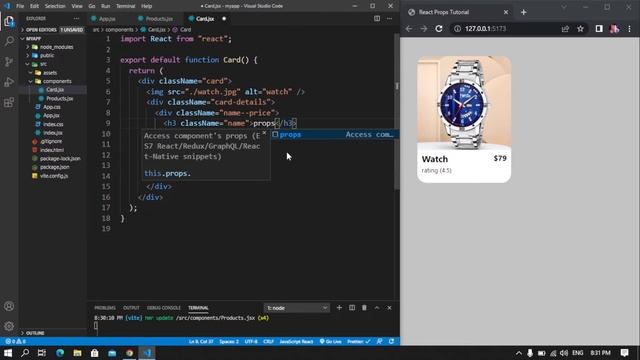Open the Windows Start menu
Screen dimensions: 640x360
[8, 353]
